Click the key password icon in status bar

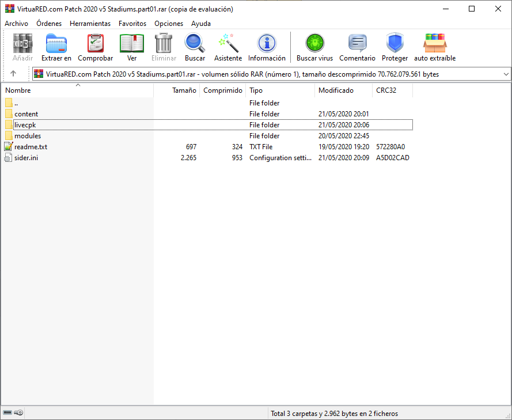pyautogui.click(x=18, y=413)
